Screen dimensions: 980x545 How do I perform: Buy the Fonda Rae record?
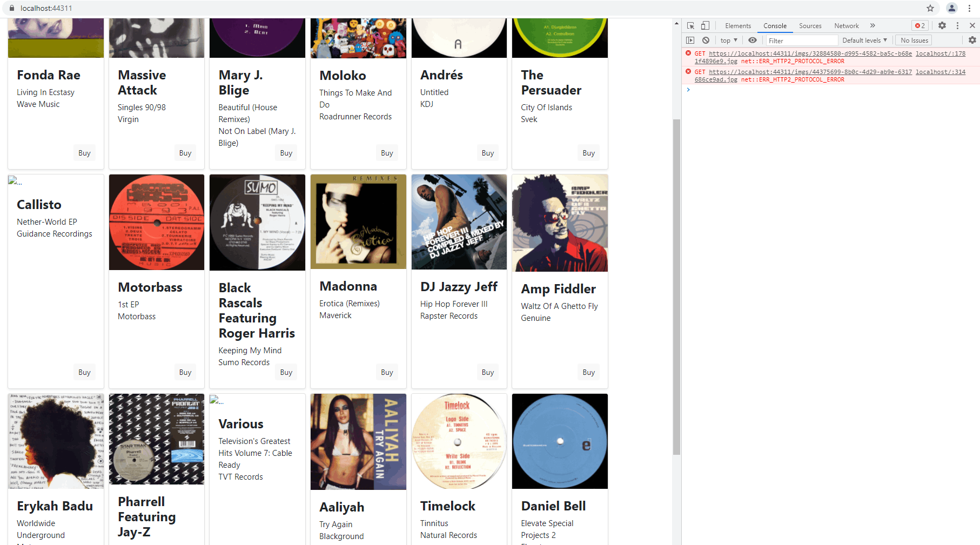coord(84,153)
